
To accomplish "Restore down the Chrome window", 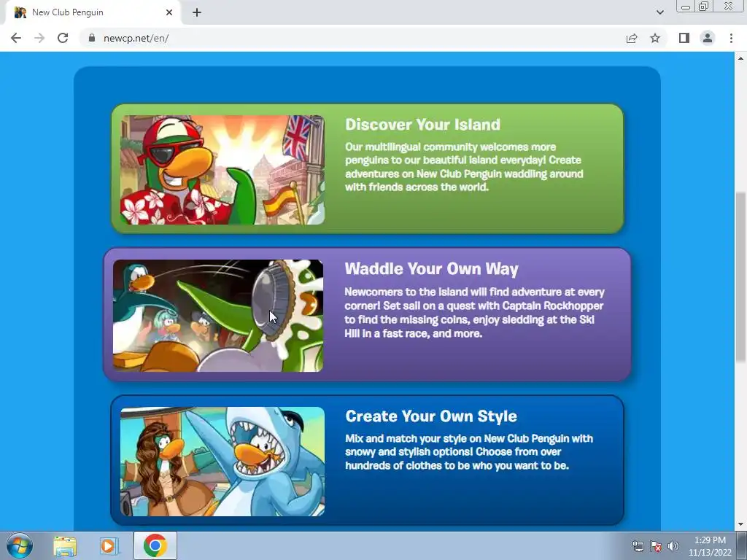I will (703, 7).
